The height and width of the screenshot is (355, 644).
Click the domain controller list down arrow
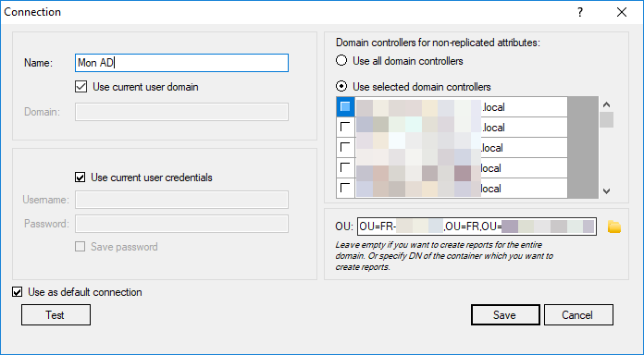606,190
